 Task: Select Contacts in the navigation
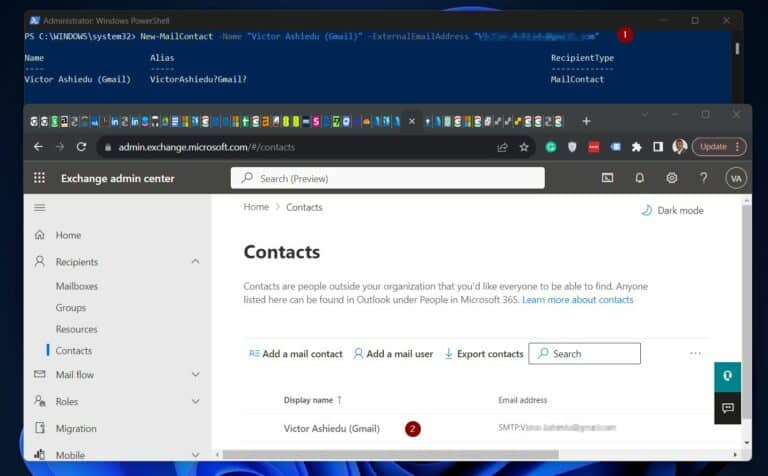tap(73, 351)
